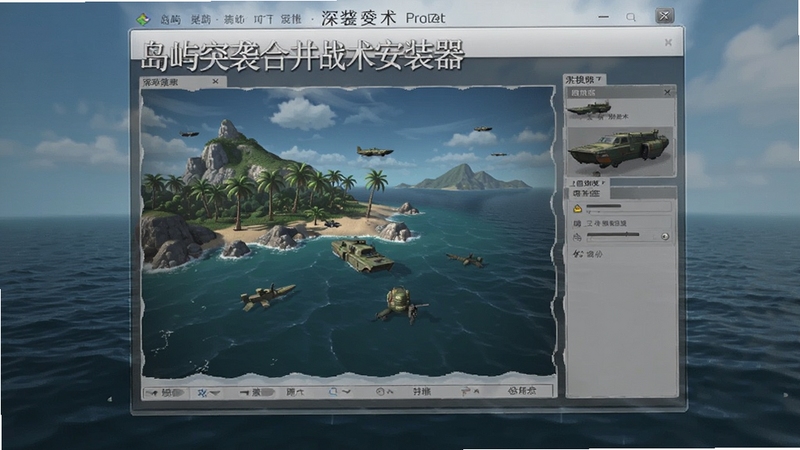Click the icon left of second slider
The width and height of the screenshot is (800, 450).
coord(578,237)
